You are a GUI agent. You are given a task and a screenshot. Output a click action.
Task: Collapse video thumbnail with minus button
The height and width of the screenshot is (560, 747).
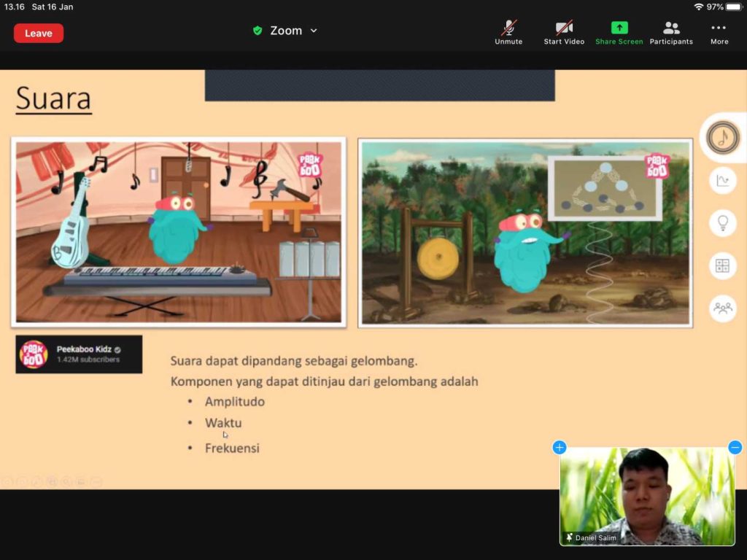coord(735,447)
